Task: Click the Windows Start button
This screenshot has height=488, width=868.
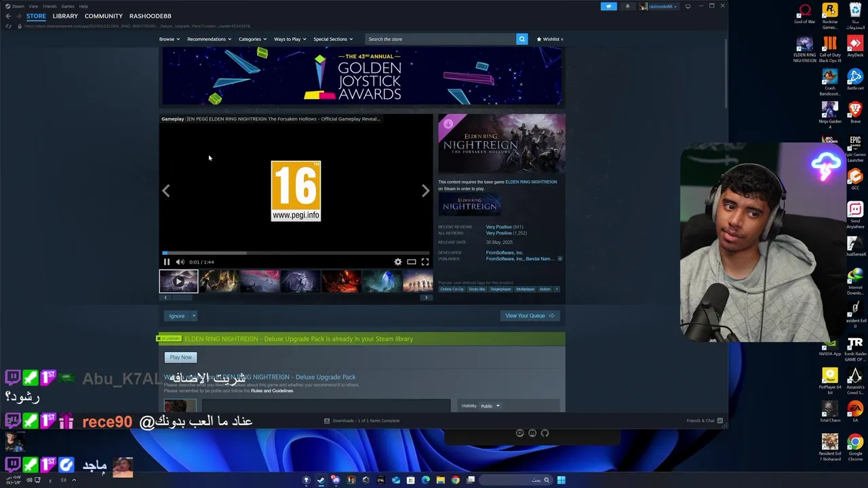Action: [x=561, y=480]
